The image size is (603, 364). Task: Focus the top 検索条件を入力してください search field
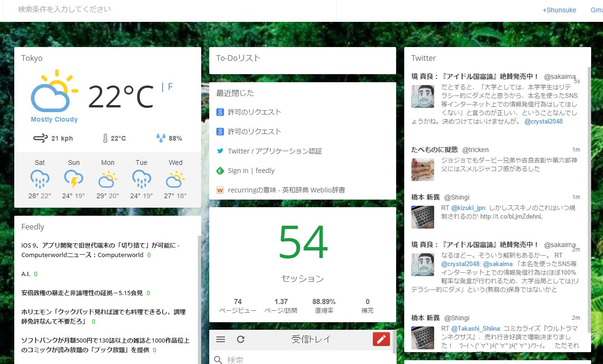click(170, 10)
